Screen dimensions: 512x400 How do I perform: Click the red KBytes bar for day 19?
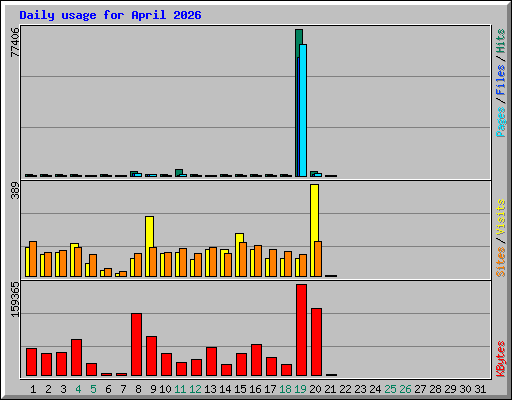(301, 330)
